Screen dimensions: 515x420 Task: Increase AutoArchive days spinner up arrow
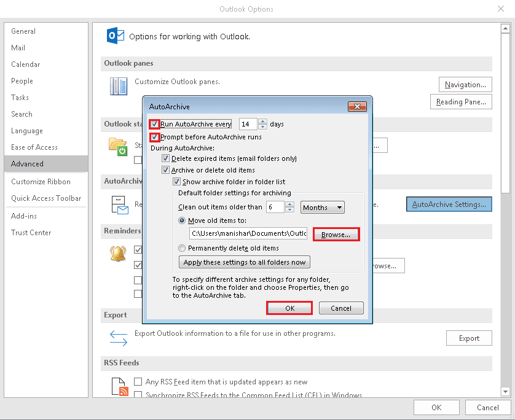262,121
